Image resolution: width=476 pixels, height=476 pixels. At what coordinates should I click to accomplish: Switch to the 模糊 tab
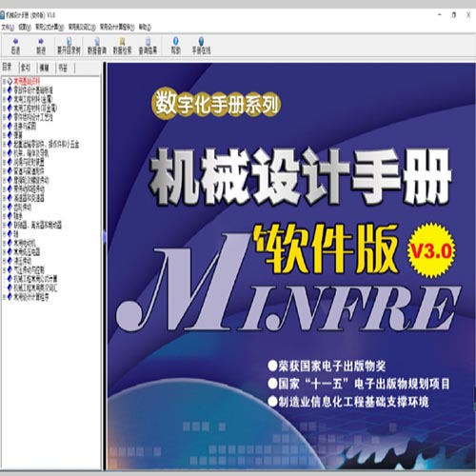pyautogui.click(x=44, y=68)
